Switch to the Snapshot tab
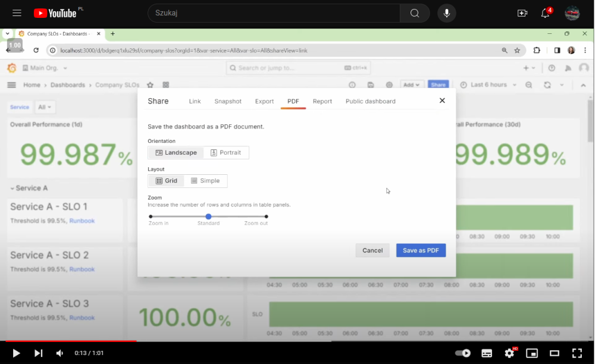 [228, 101]
